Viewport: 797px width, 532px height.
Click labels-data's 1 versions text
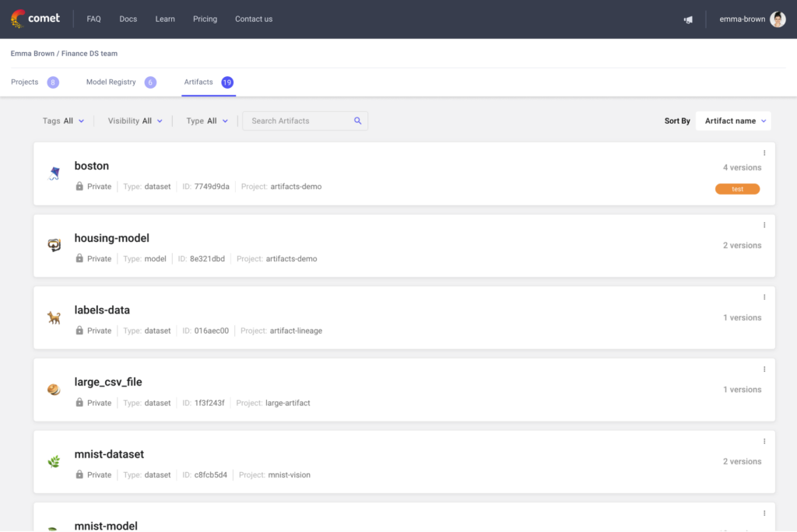point(742,317)
